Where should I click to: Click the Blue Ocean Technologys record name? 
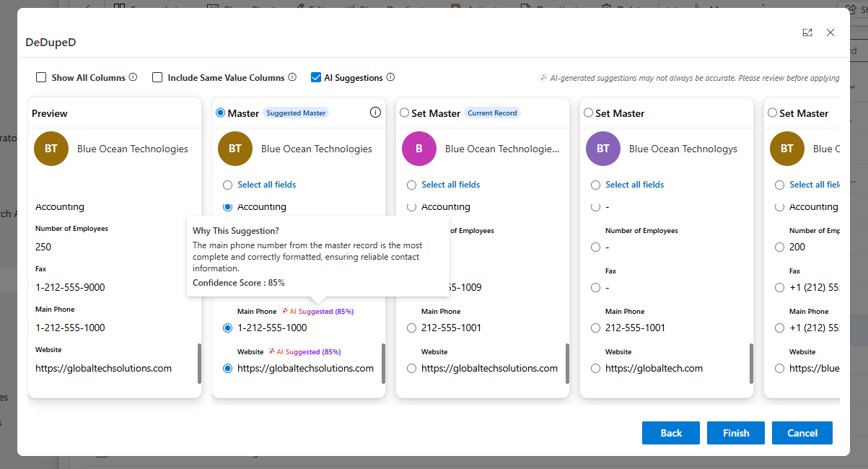pyautogui.click(x=683, y=149)
